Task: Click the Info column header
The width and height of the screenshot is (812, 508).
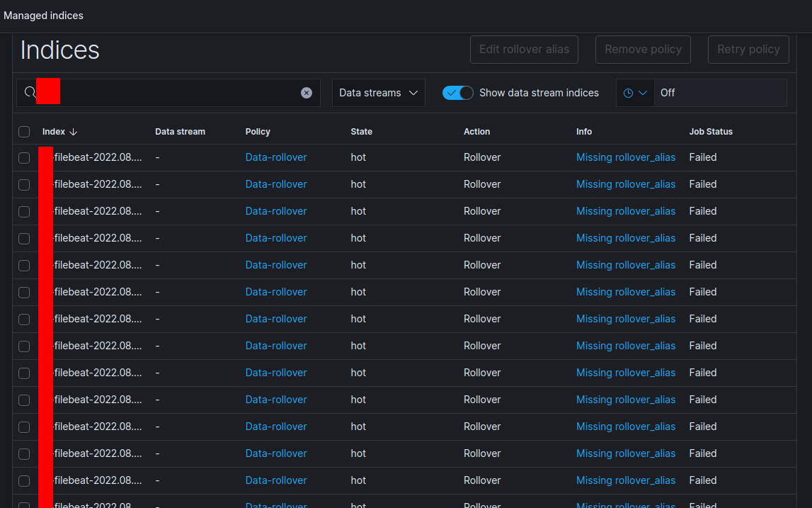Action: point(584,132)
